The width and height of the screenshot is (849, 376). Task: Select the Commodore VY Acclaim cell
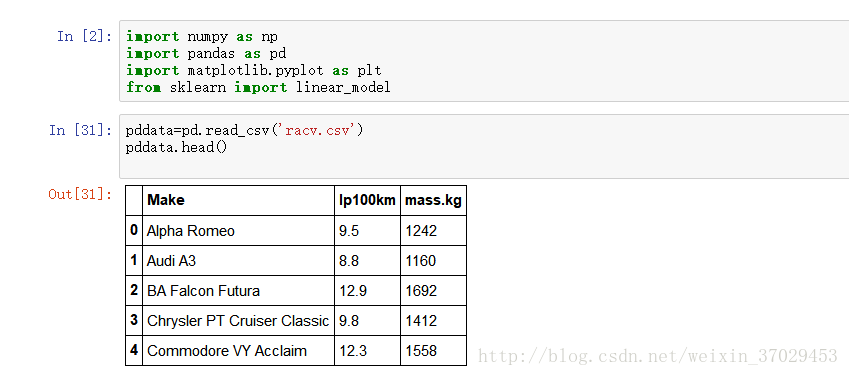pos(238,351)
